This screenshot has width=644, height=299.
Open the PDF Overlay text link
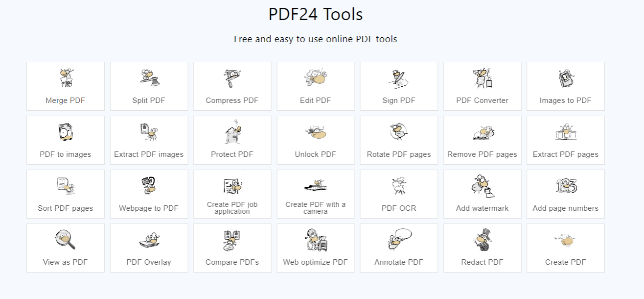pos(149,262)
